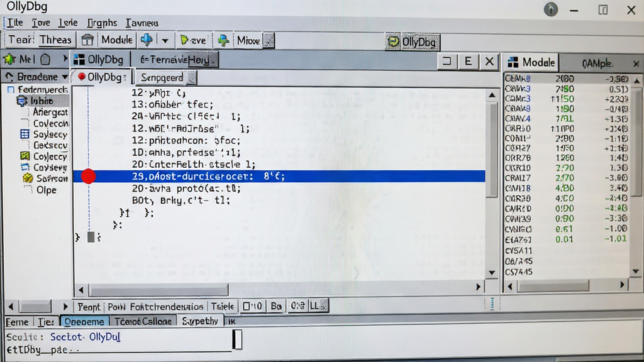644x362 pixels.
Task: Switch to the OllyDbg window tab
Action: [x=99, y=60]
